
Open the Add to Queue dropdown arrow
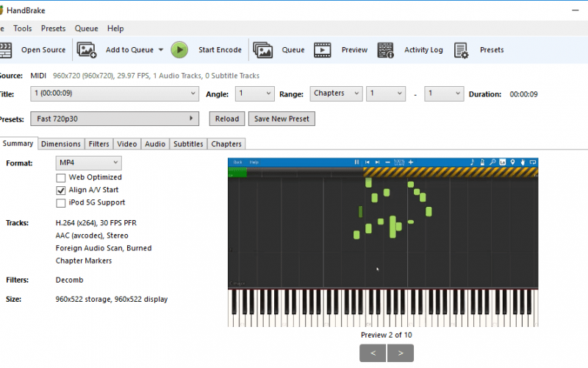tap(161, 50)
